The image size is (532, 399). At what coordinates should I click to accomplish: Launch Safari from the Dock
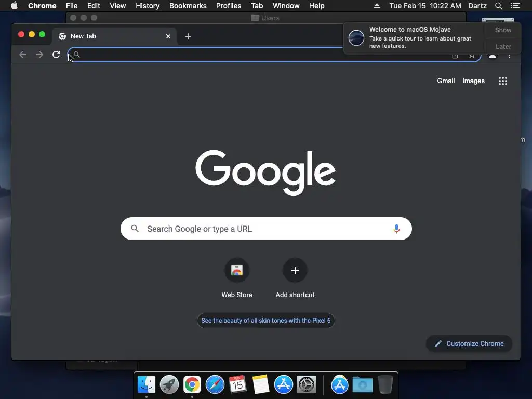pos(215,384)
